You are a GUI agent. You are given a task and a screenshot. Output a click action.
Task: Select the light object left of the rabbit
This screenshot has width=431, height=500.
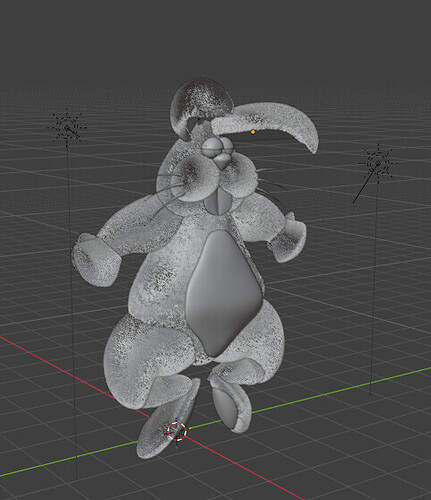(67, 128)
